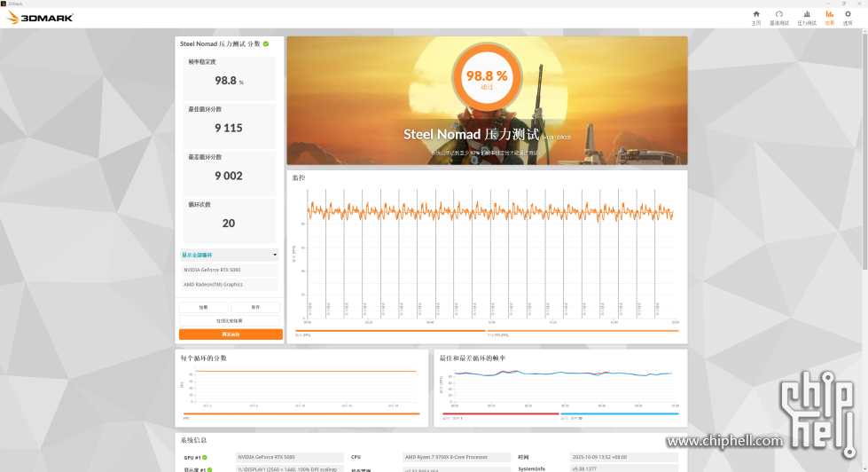Select AMD Radeon(TM) Graphics in GPU list
The image size is (868, 472).
coord(230,285)
